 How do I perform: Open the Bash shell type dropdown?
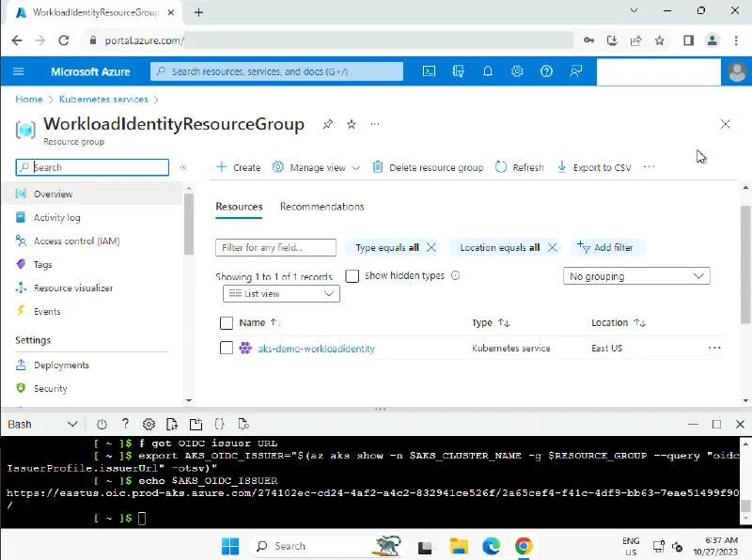pyautogui.click(x=42, y=425)
